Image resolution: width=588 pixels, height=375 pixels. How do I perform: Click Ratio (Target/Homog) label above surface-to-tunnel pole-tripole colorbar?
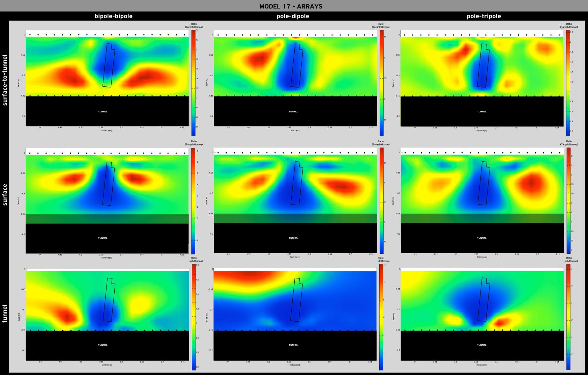tap(569, 25)
